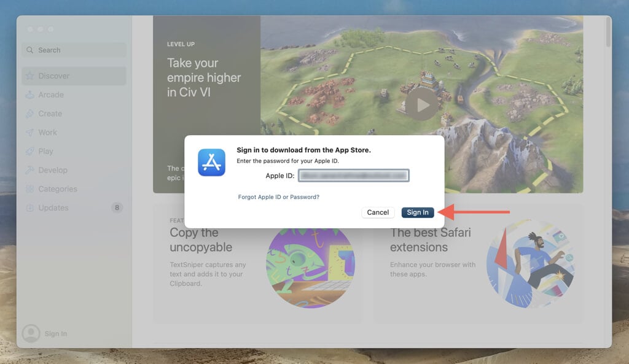The width and height of the screenshot is (629, 364).
Task: Click the green zoom window button
Action: [x=50, y=29]
